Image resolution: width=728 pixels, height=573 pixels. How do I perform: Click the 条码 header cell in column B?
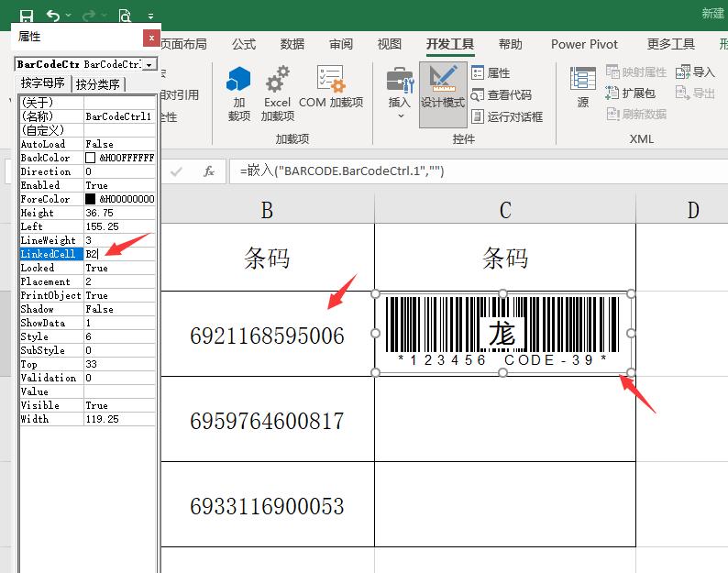pos(268,258)
